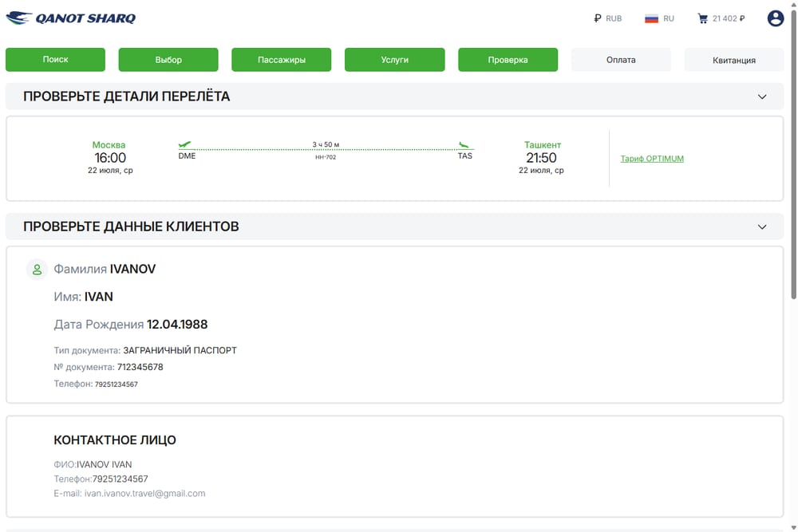Click the TAS airport code
Image resolution: width=798 pixels, height=532 pixels.
(x=464, y=156)
